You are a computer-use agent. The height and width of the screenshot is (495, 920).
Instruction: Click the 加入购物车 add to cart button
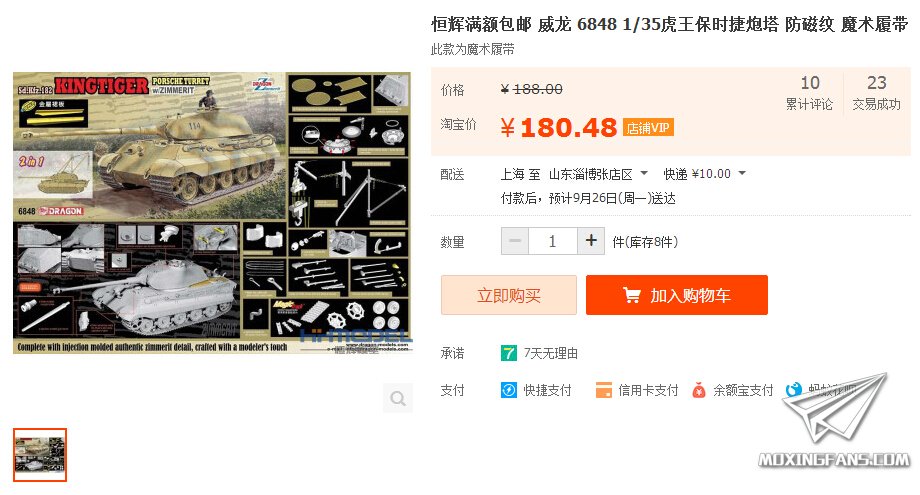tap(677, 295)
